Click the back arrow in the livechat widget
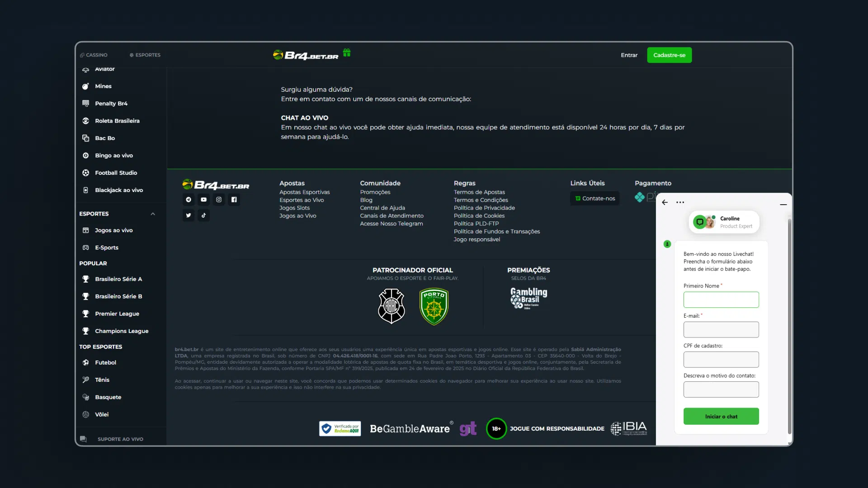868x488 pixels. [665, 202]
